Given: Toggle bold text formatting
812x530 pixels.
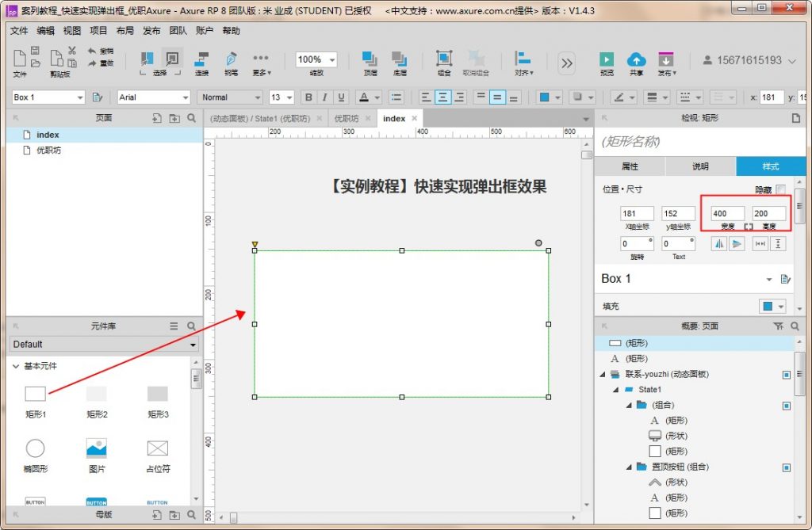Looking at the screenshot, I should click(x=308, y=97).
